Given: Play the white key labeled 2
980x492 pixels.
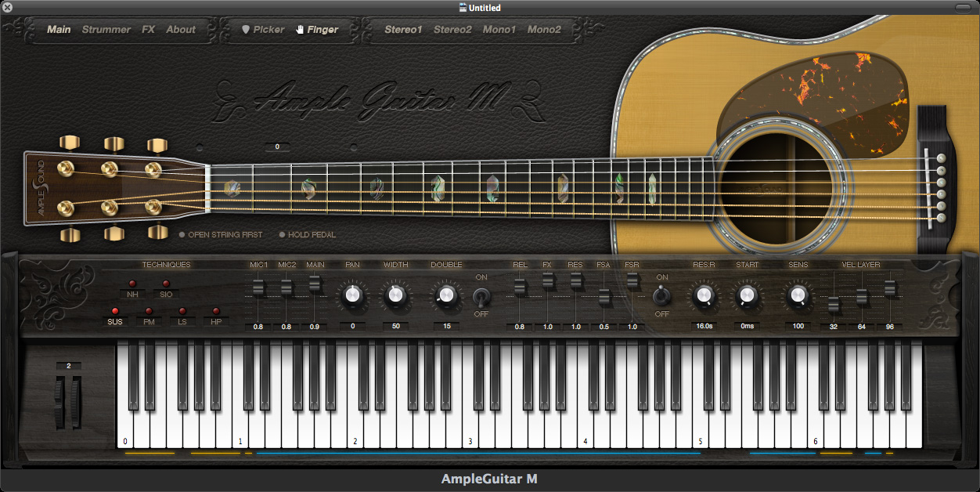Looking at the screenshot, I should pyautogui.click(x=355, y=429).
